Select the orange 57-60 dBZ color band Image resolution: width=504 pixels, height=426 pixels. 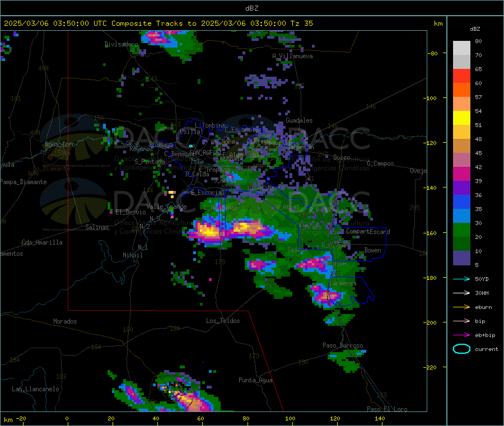461,90
